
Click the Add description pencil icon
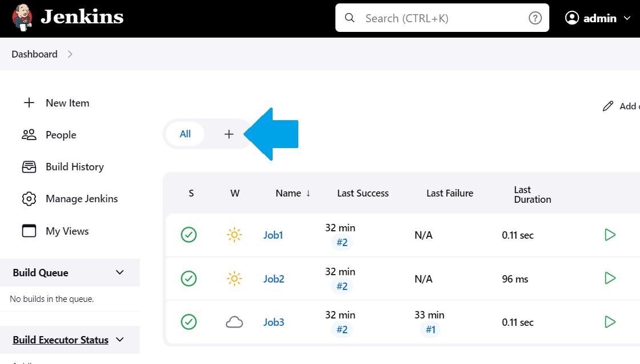[x=607, y=106]
